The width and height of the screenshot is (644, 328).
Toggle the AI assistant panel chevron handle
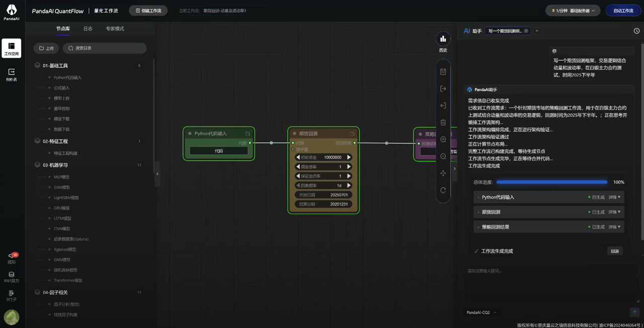[x=454, y=169]
